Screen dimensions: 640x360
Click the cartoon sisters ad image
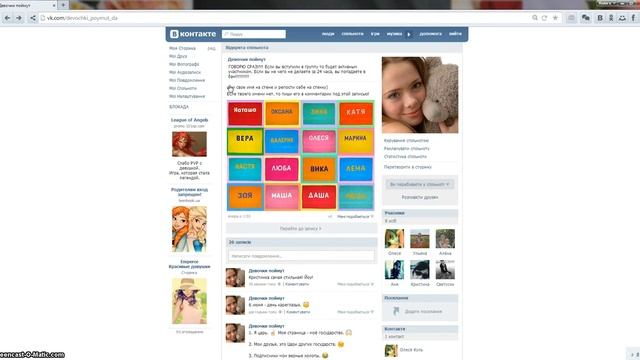(x=189, y=229)
